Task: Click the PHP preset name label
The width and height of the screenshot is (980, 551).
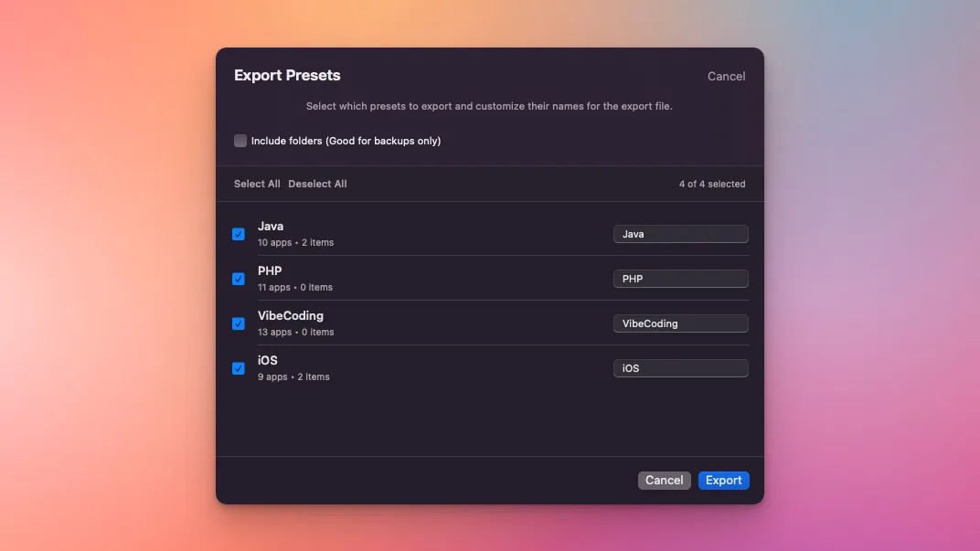Action: coord(270,271)
